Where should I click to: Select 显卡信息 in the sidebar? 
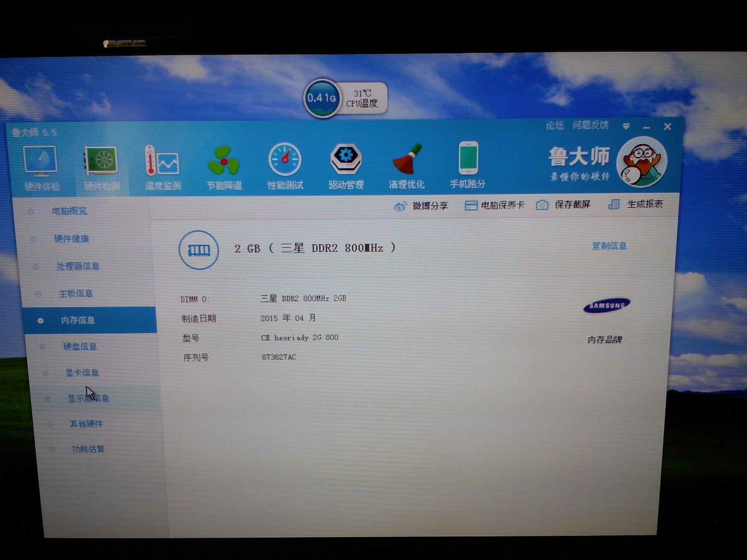pyautogui.click(x=82, y=373)
